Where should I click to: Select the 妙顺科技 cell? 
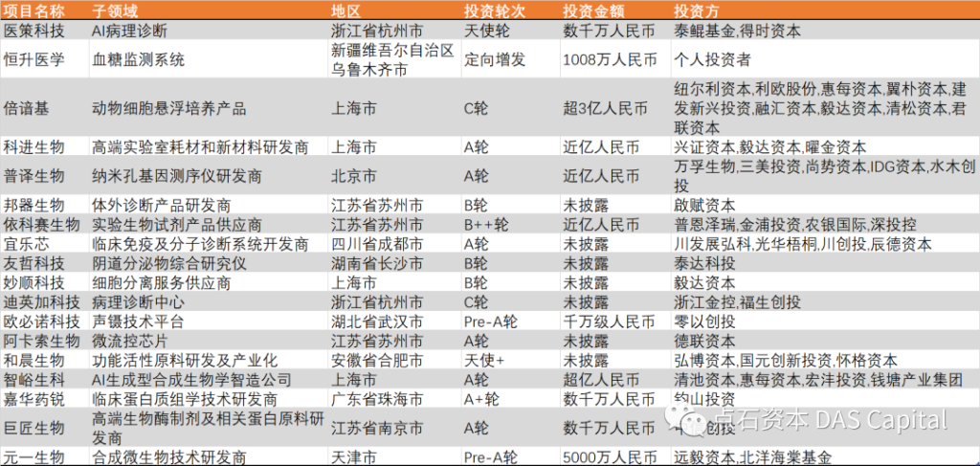pos(45,281)
